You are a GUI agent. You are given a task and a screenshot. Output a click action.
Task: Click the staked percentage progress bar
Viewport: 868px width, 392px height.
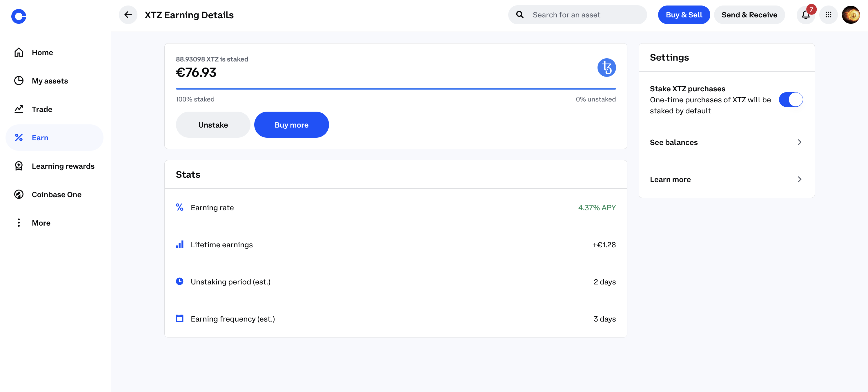pos(396,89)
